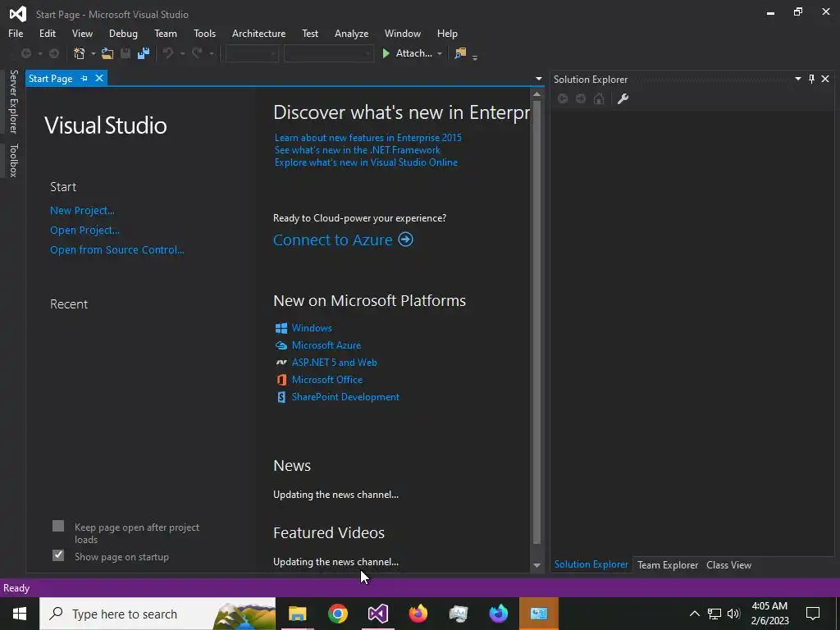Viewport: 840px width, 630px height.
Task: Click the Microsoft Azure cloud icon
Action: pos(281,345)
